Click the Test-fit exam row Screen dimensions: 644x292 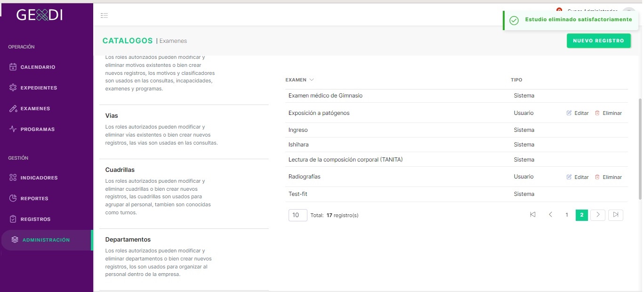pyautogui.click(x=457, y=194)
